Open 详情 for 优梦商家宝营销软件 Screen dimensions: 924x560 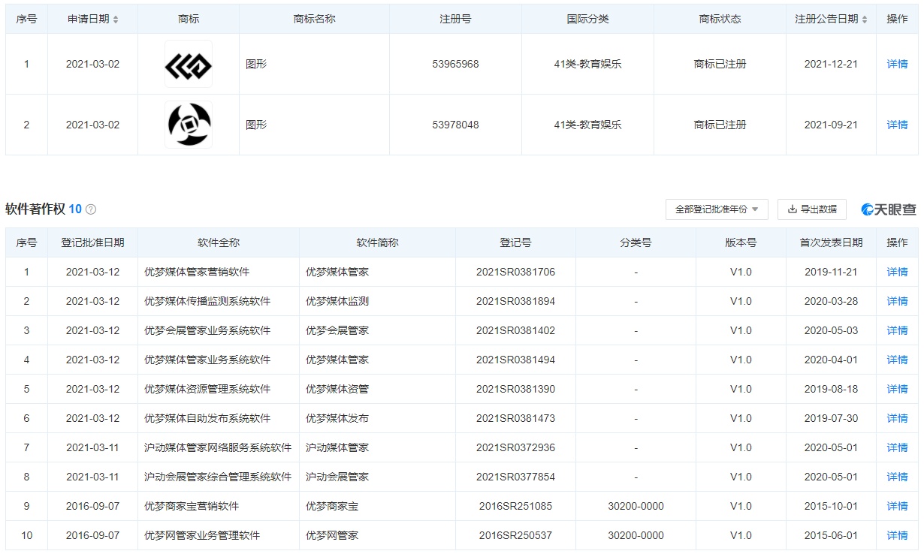click(x=897, y=506)
